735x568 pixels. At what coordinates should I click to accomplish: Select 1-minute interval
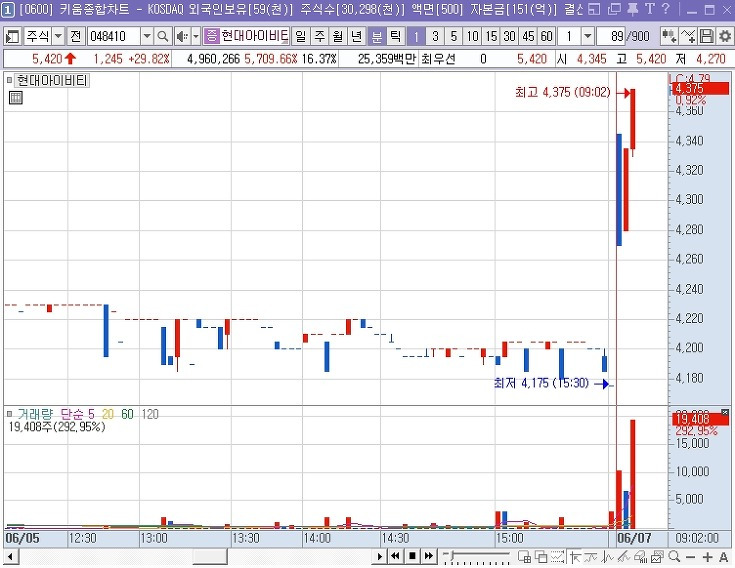click(x=416, y=36)
